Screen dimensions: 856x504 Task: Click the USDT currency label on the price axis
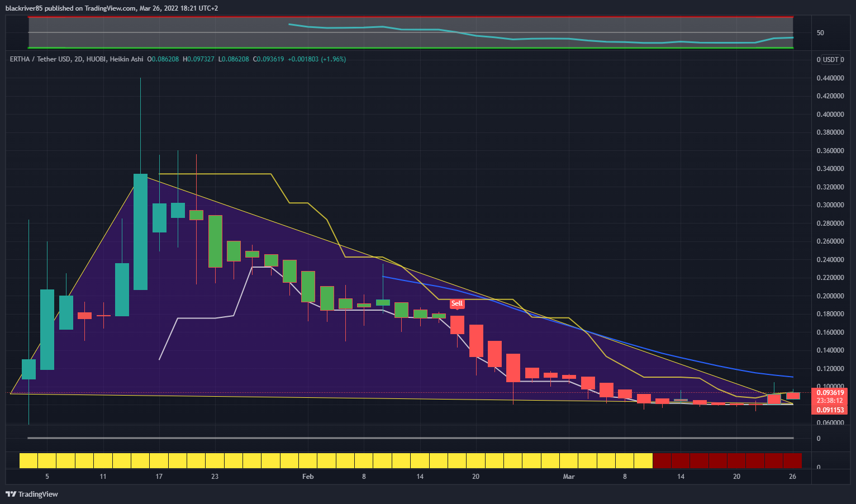coord(831,60)
